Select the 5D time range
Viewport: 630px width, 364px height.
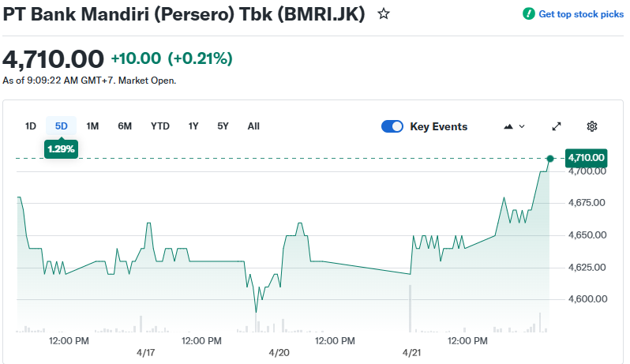[61, 126]
